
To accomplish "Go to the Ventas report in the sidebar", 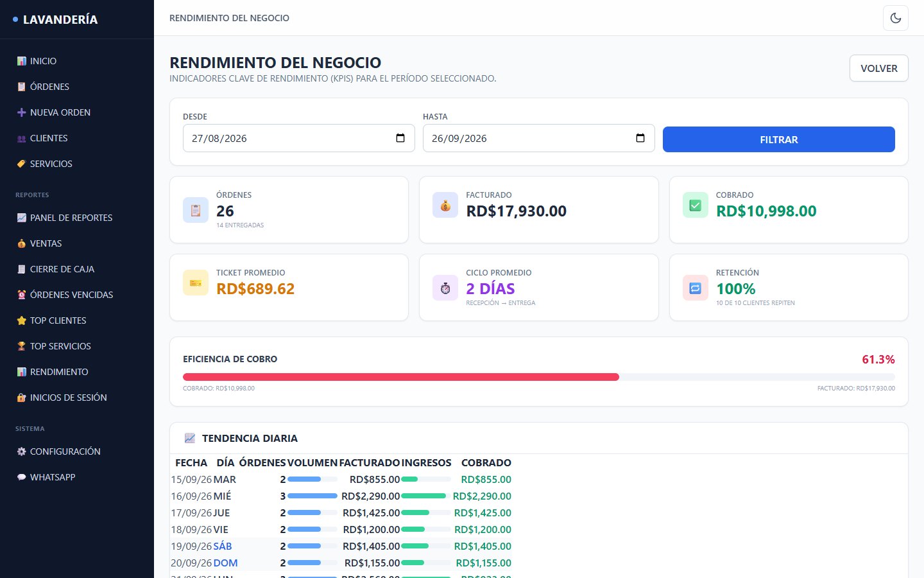I will click(x=77, y=243).
